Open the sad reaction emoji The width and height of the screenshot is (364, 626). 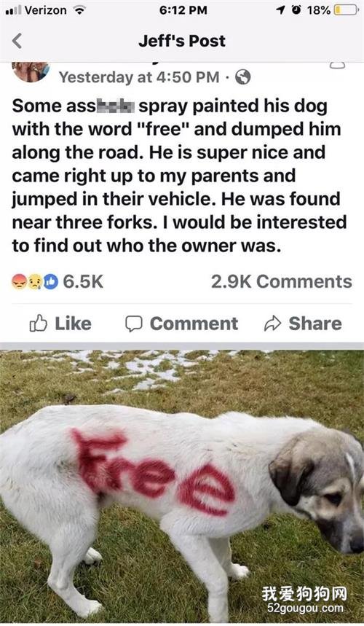pos(35,282)
